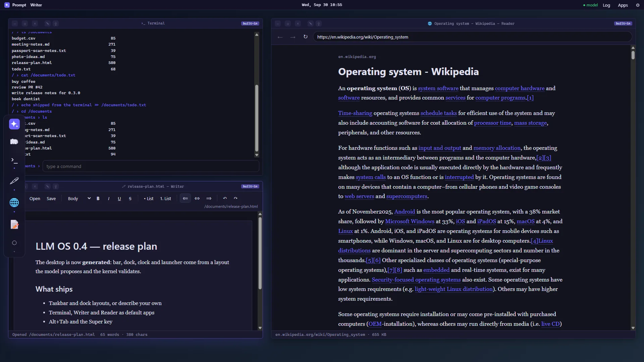Set left text alignment in Writer

[x=185, y=198]
